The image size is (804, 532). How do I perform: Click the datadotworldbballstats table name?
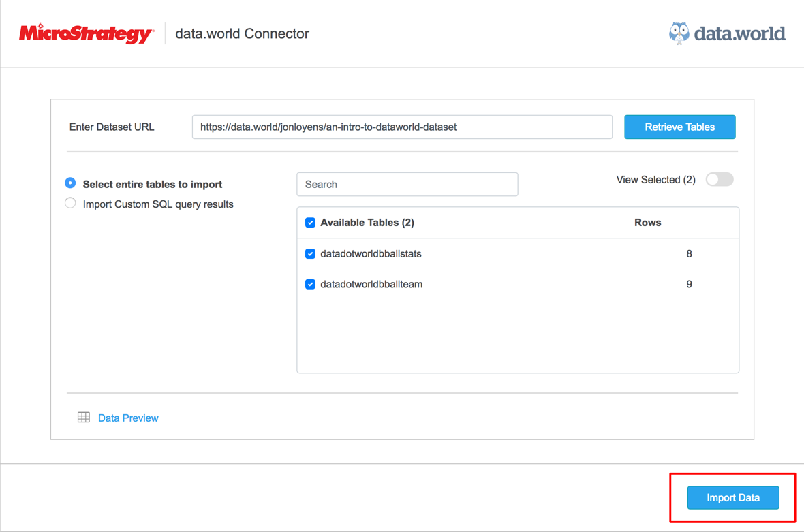[371, 254]
